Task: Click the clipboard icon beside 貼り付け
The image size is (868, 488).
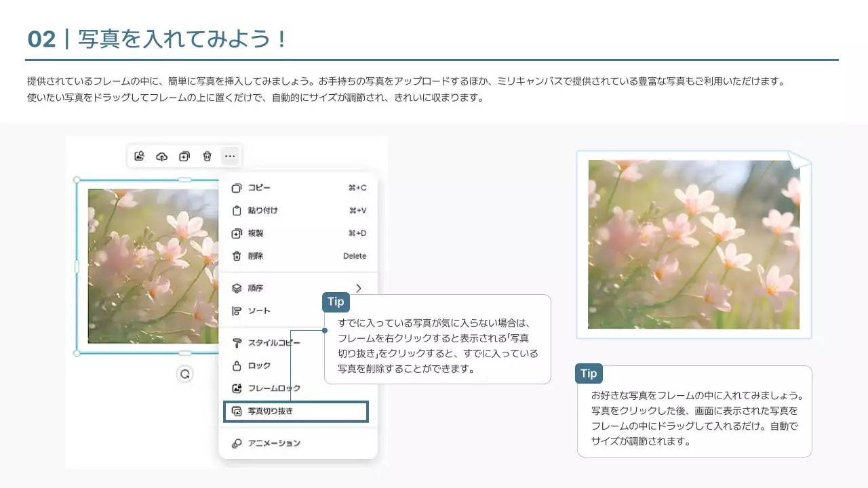Action: click(x=236, y=210)
